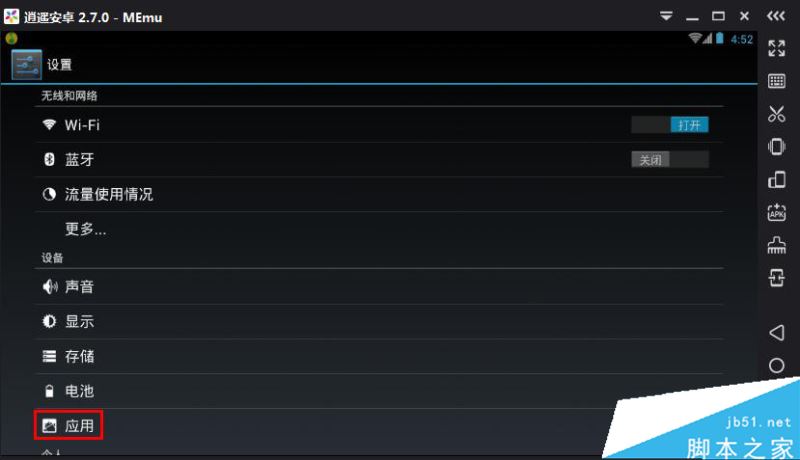Viewport: 800px width, 460px height.
Task: Install an APK via APK icon
Action: coord(777,212)
